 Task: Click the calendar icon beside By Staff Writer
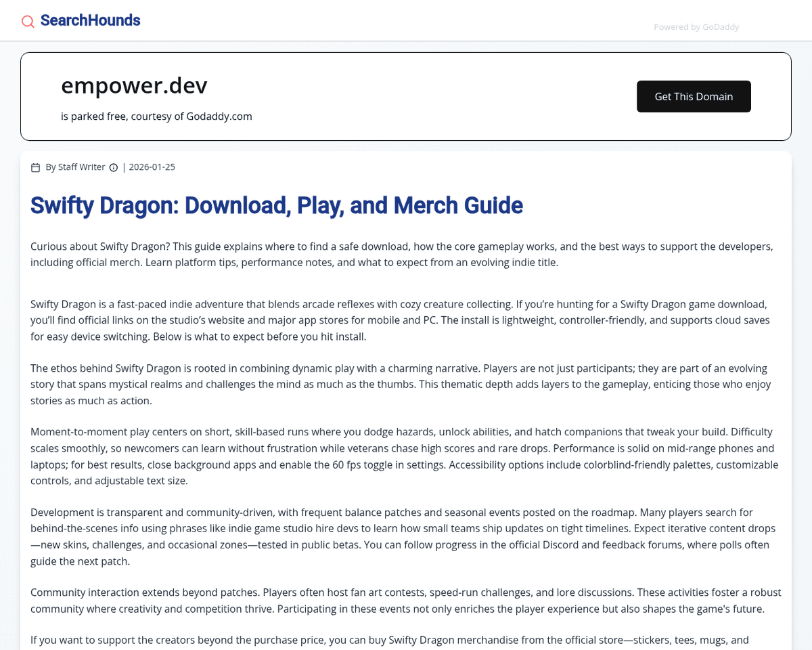[36, 167]
